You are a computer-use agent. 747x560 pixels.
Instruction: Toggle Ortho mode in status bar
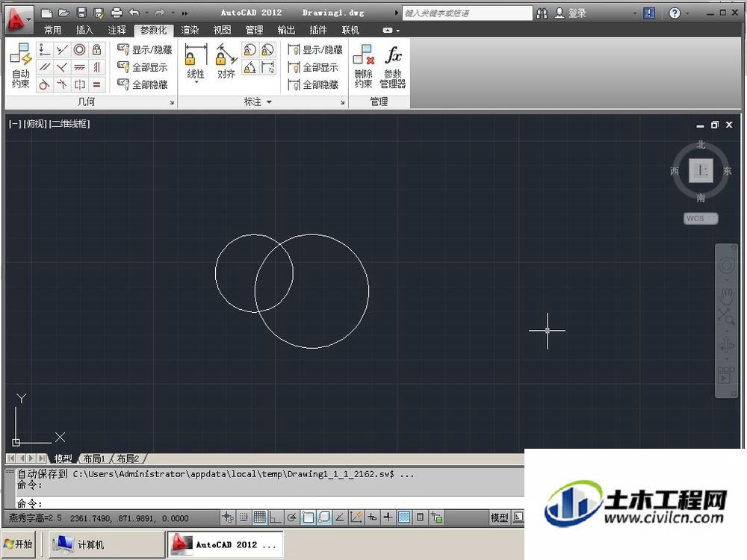[276, 517]
